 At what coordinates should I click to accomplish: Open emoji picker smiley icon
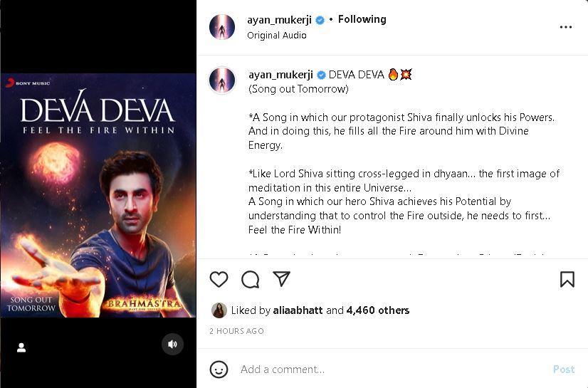tap(219, 369)
